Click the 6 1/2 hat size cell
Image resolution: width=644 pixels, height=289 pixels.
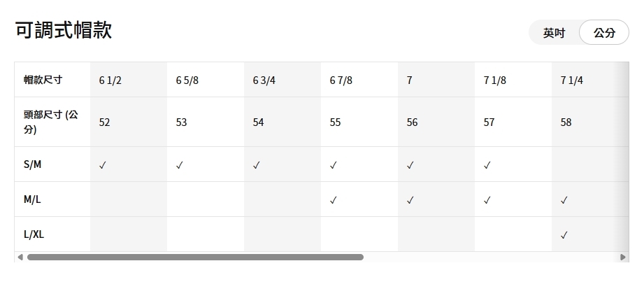[110, 80]
